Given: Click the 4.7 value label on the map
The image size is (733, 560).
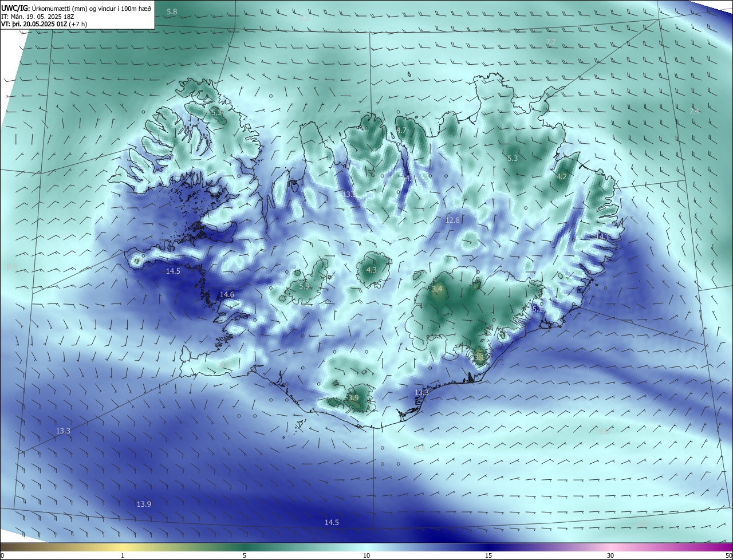Looking at the screenshot, I should [x=401, y=131].
